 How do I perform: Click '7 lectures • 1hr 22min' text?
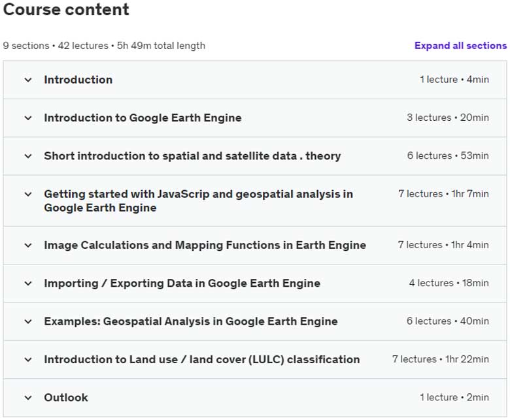441,359
